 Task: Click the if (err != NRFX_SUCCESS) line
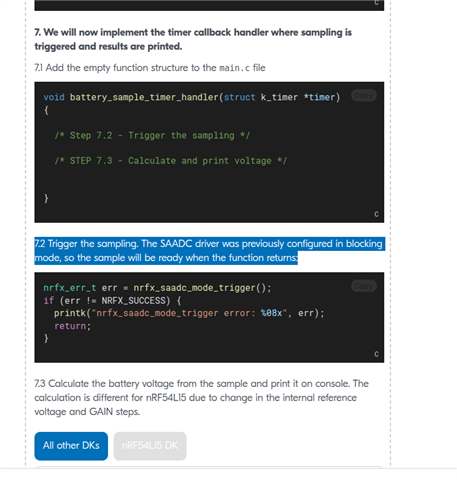click(x=112, y=301)
